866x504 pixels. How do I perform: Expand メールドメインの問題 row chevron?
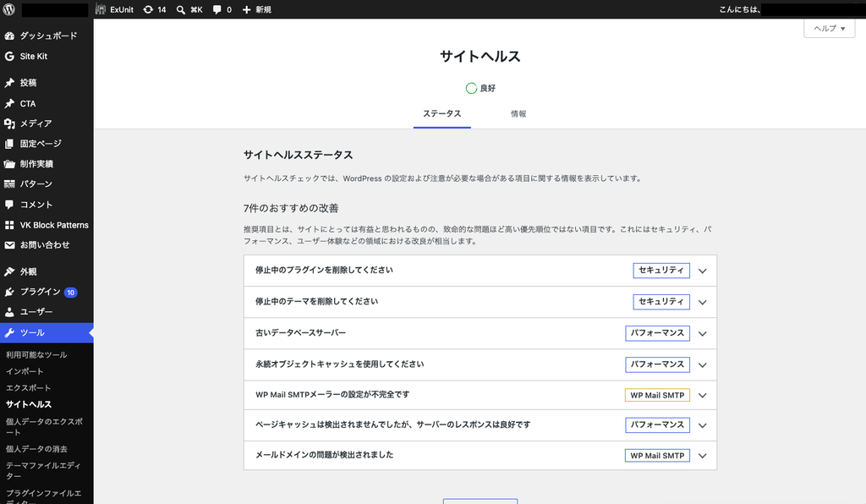703,456
